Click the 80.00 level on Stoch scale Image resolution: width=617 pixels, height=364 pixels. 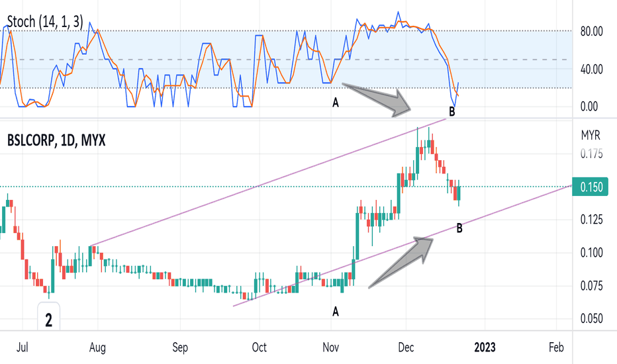tap(591, 31)
